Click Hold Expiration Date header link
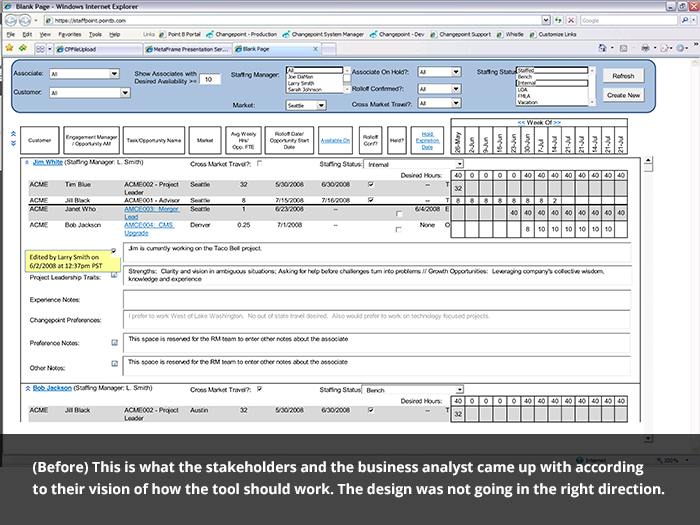The height and width of the screenshot is (525, 700). tap(427, 140)
